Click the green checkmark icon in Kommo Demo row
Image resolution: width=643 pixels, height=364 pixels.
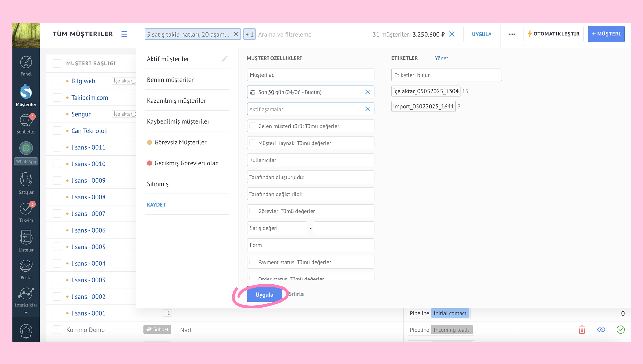click(x=621, y=329)
